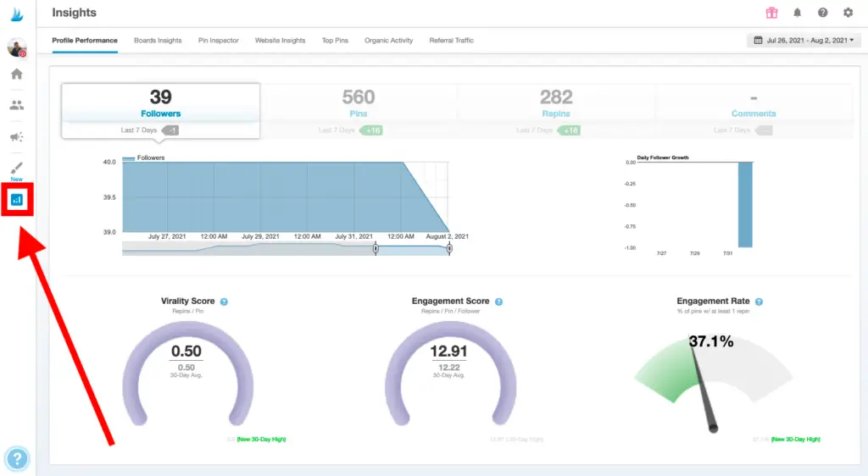Open the profile avatar in sidebar

pyautogui.click(x=17, y=47)
